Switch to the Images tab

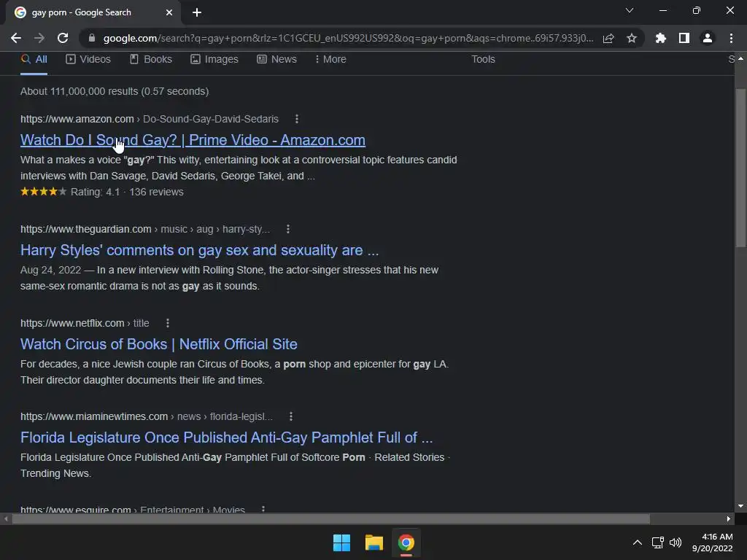(214, 60)
